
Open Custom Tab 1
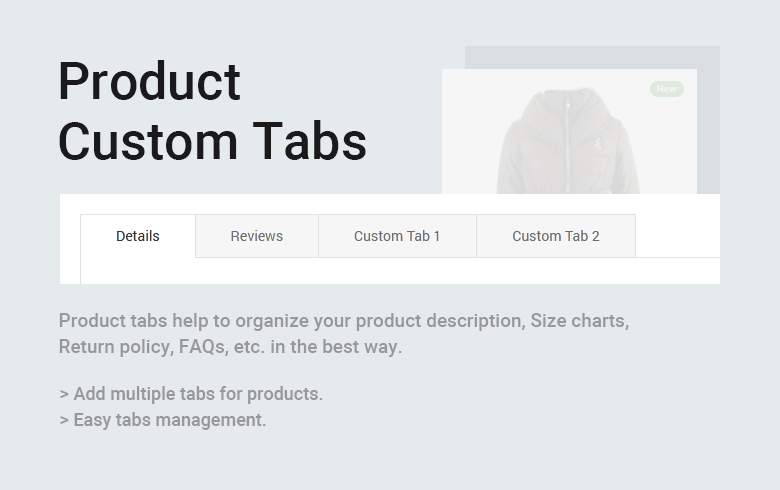397,236
